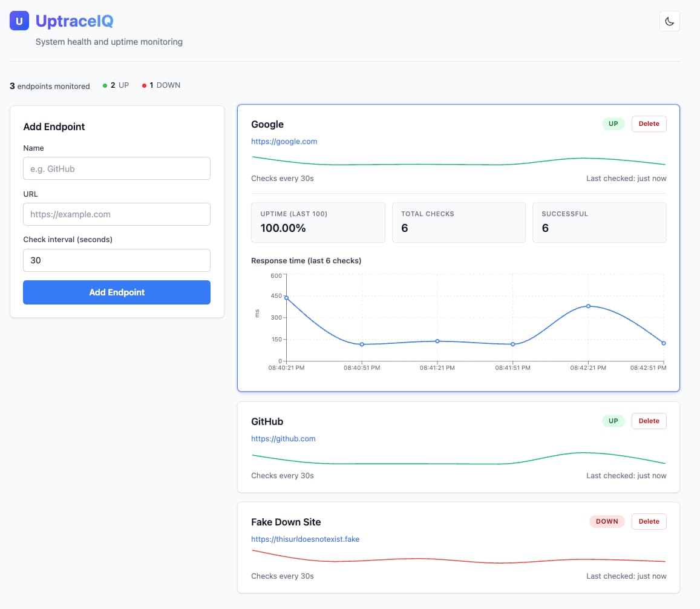Click the UptraceIQ logo icon
This screenshot has height=609, width=700.
click(x=19, y=21)
